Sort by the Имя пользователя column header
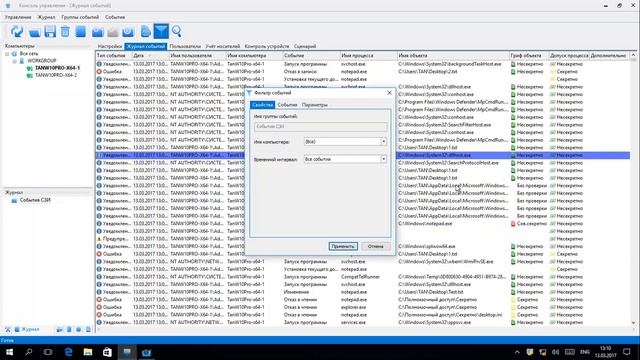This screenshot has height=360, width=640. (x=197, y=56)
